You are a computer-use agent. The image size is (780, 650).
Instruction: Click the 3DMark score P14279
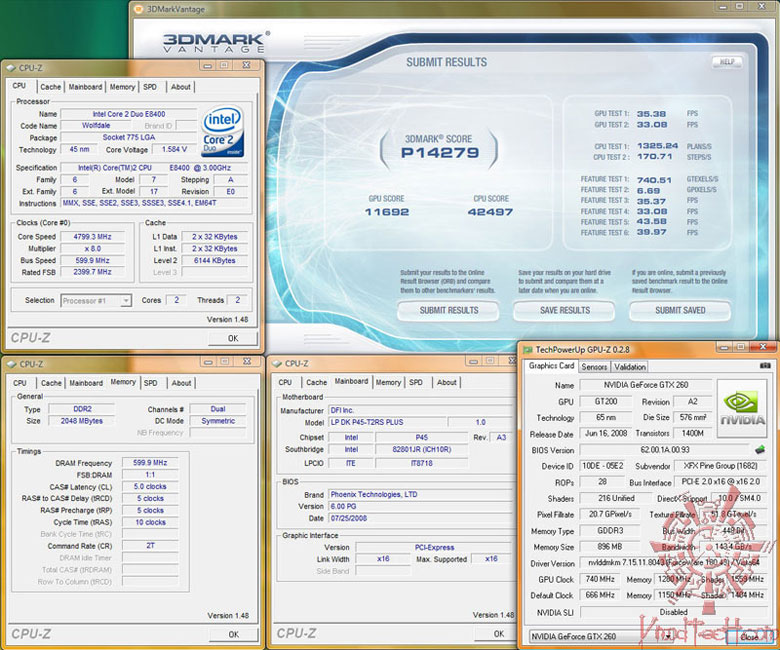(440, 153)
